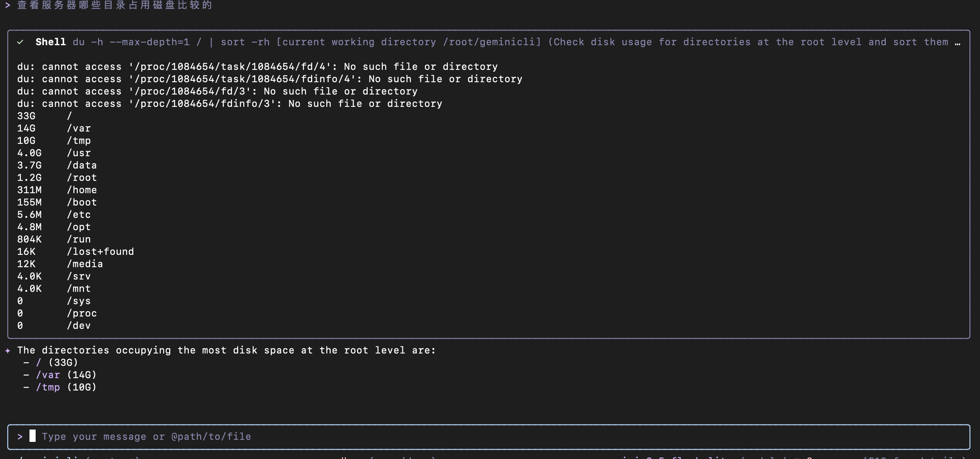This screenshot has width=980, height=459.
Task: Click the /lost+found directory entry
Action: [x=100, y=252]
